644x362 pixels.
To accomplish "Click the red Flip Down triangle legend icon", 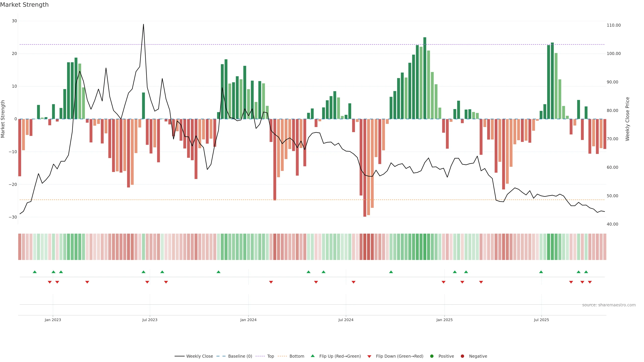I will pyautogui.click(x=369, y=356).
